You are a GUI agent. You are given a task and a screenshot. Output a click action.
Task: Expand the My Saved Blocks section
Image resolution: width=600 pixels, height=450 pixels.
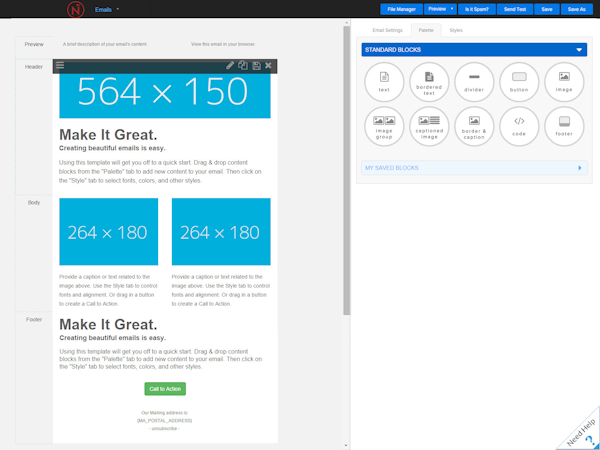(x=580, y=168)
